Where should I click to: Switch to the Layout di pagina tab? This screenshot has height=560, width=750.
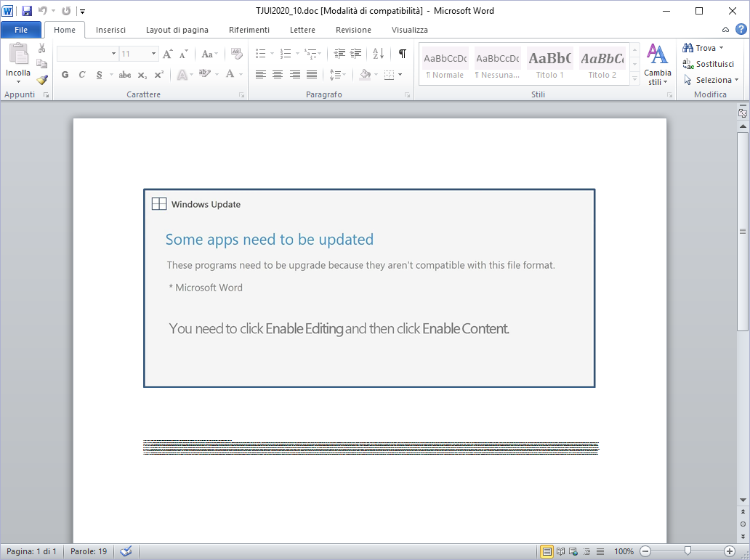(x=177, y=30)
